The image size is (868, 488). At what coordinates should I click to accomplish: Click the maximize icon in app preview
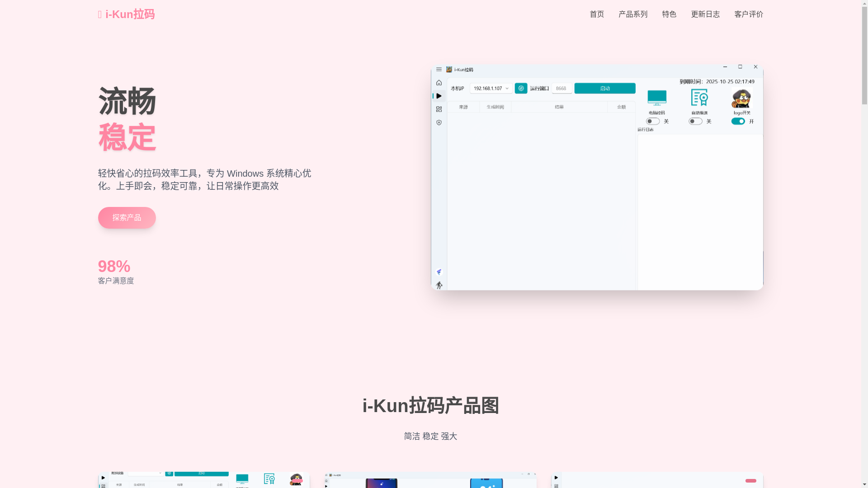pos(740,67)
